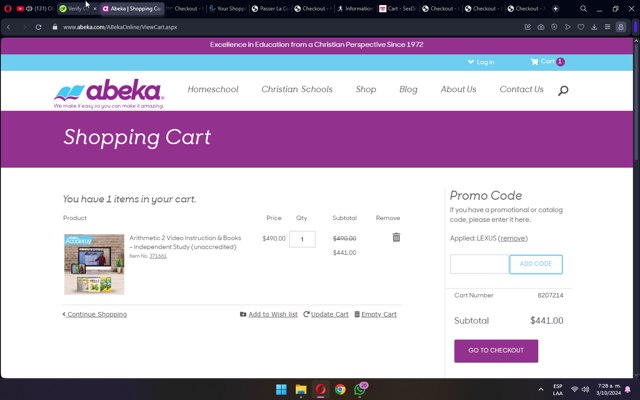Screen dimensions: 640x400
Task: Open the Blog menu item
Action: [x=408, y=89]
